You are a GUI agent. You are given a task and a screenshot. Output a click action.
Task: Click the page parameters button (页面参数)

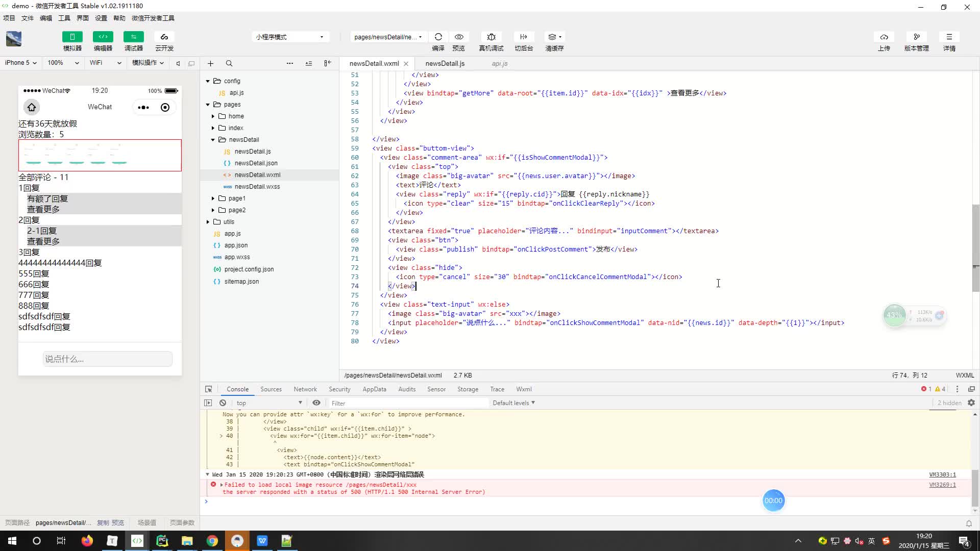point(182,522)
